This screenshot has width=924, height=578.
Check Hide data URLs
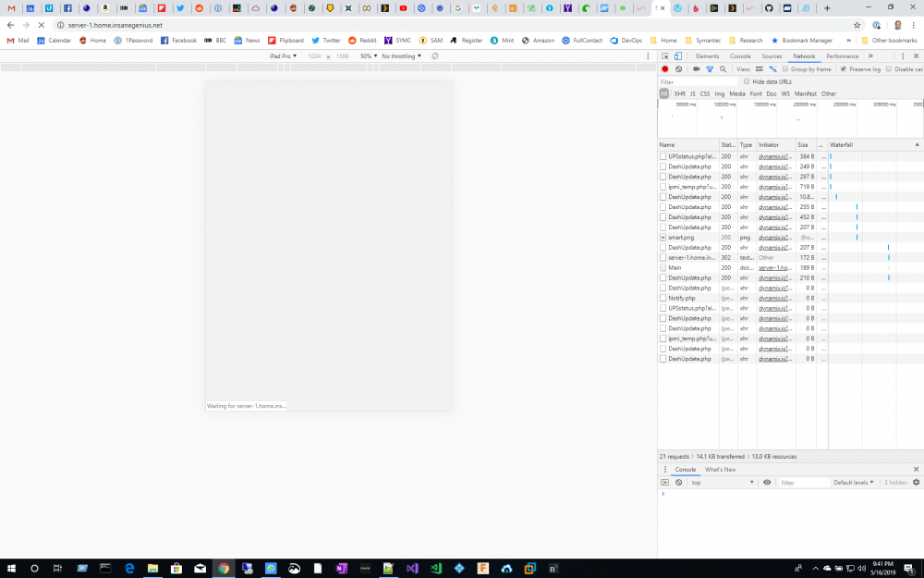pos(746,82)
